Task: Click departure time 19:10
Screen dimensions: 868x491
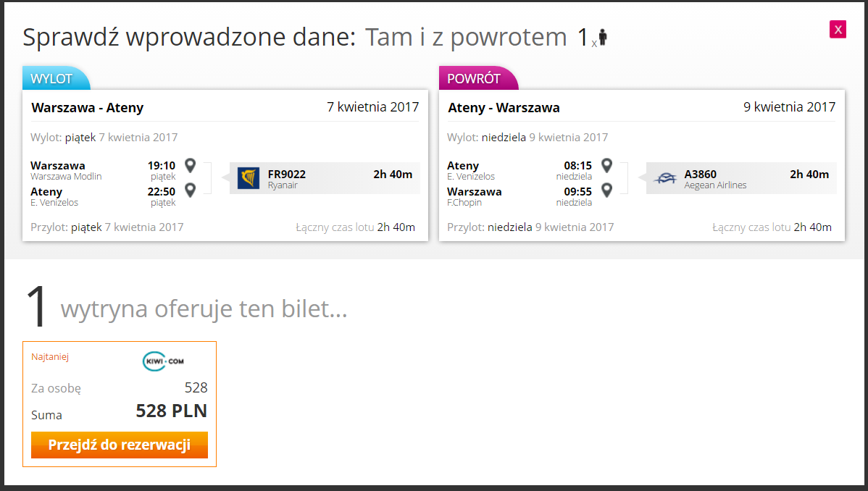Action: click(161, 166)
